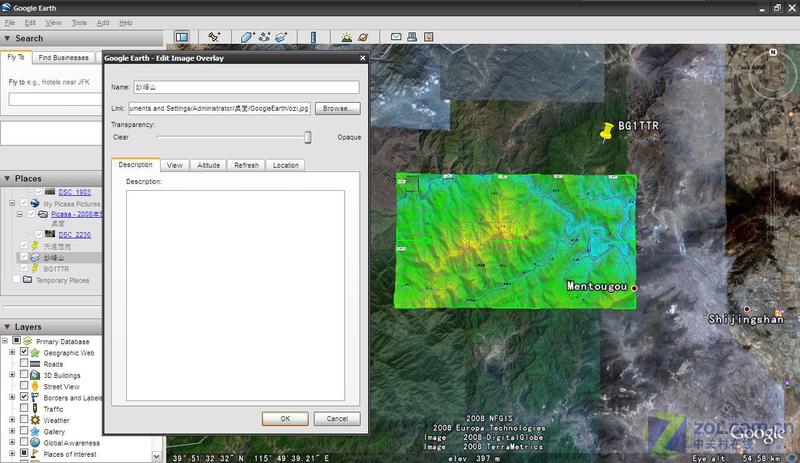
Task: Click the Browse button for link
Action: click(x=338, y=108)
